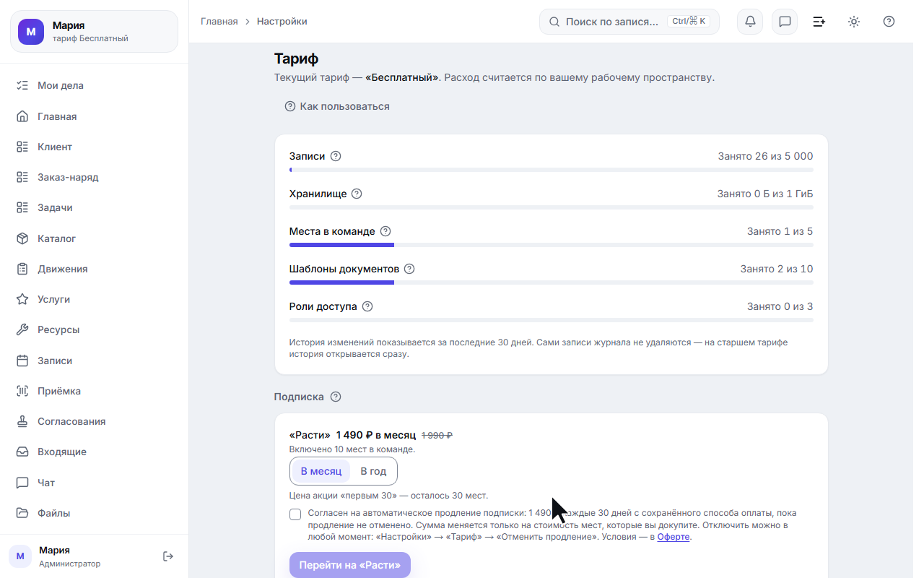The height and width of the screenshot is (578, 924).
Task: Open Заказ-наряд section in sidebar
Action: [94, 177]
